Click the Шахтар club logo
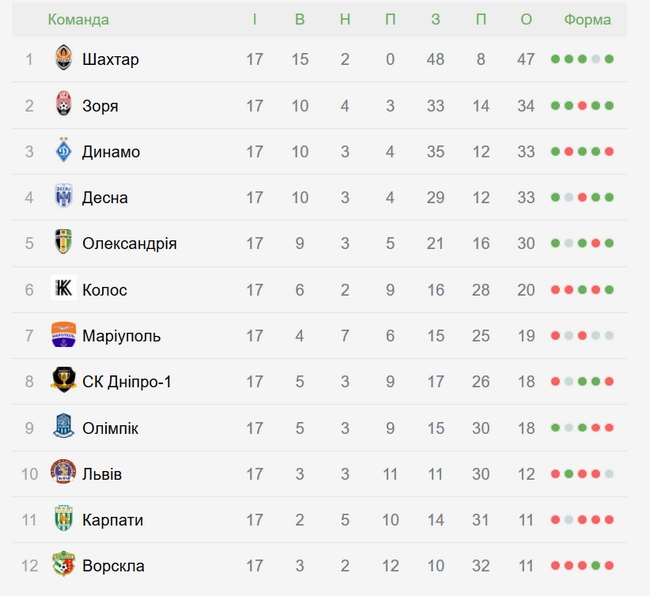Image resolution: width=650 pixels, height=596 pixels. click(x=64, y=59)
